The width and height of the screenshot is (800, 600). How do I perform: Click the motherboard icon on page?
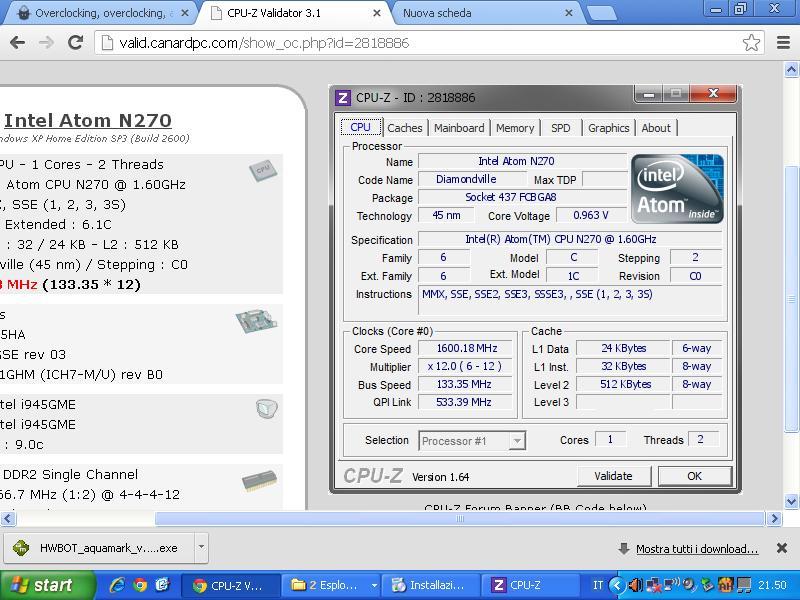[256, 321]
